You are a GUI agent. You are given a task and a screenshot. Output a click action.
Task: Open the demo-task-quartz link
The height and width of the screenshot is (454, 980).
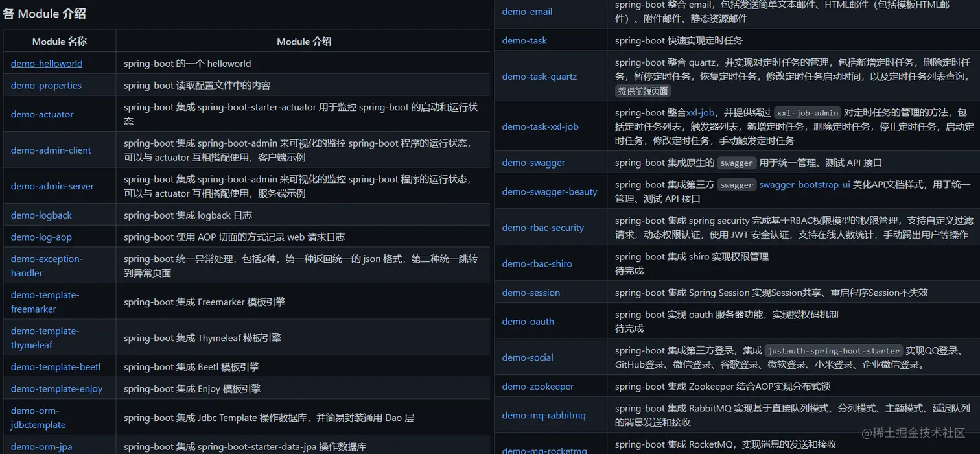pos(539,77)
